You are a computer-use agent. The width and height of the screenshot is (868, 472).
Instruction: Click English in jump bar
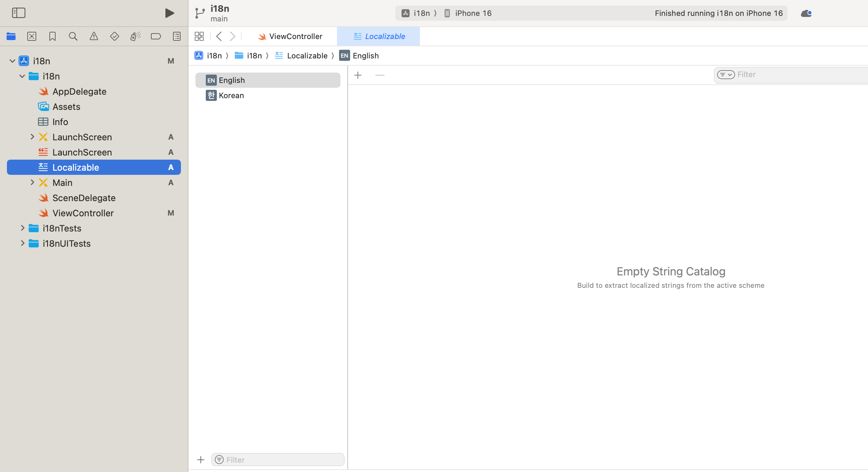pos(359,56)
